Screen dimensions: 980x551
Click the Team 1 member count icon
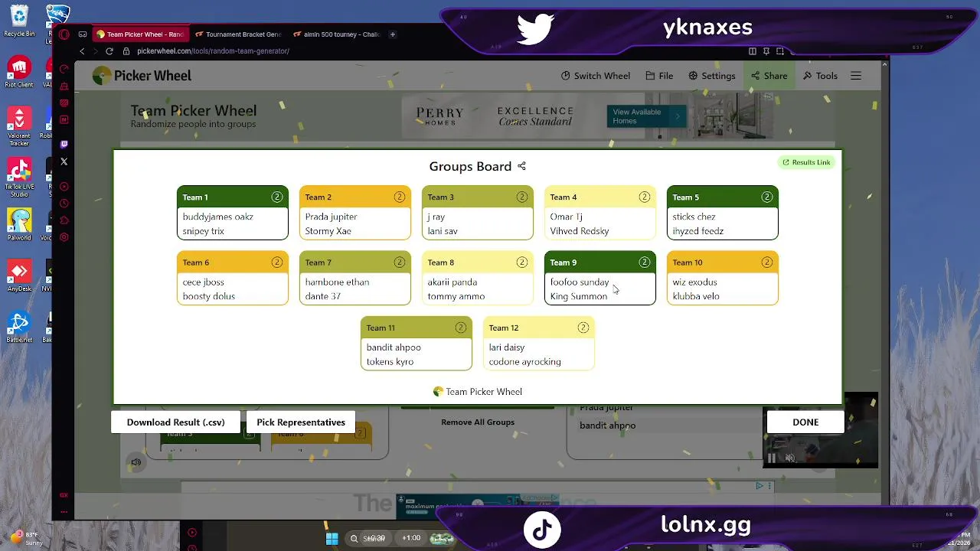(277, 197)
